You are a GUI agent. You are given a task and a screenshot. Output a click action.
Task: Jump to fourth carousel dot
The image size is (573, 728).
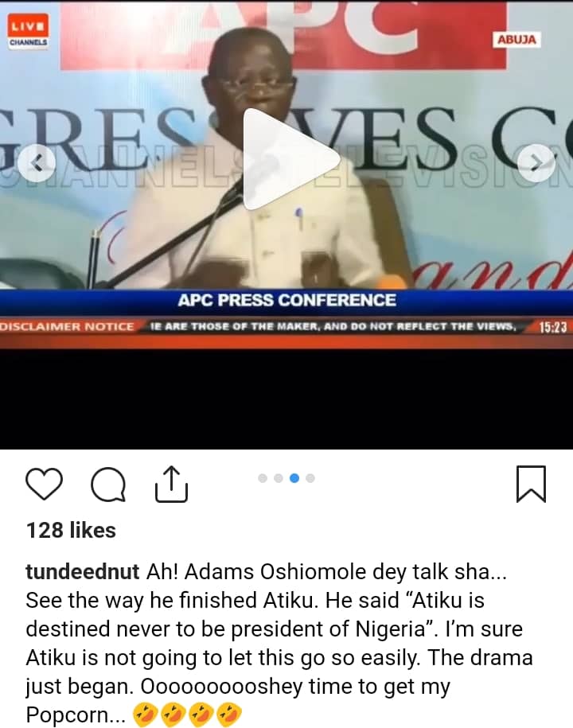click(x=310, y=477)
